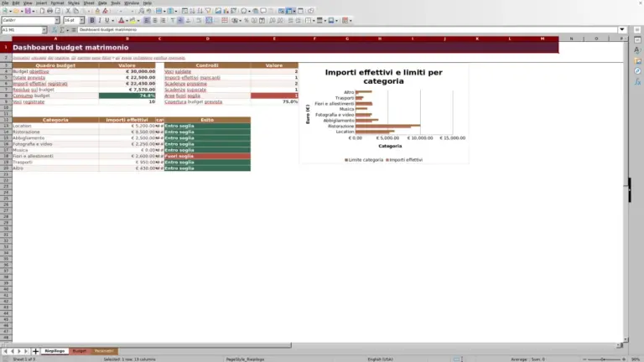Screen dimensions: 644x362
Task: Open background color dropdown arrow
Action: click(x=138, y=20)
